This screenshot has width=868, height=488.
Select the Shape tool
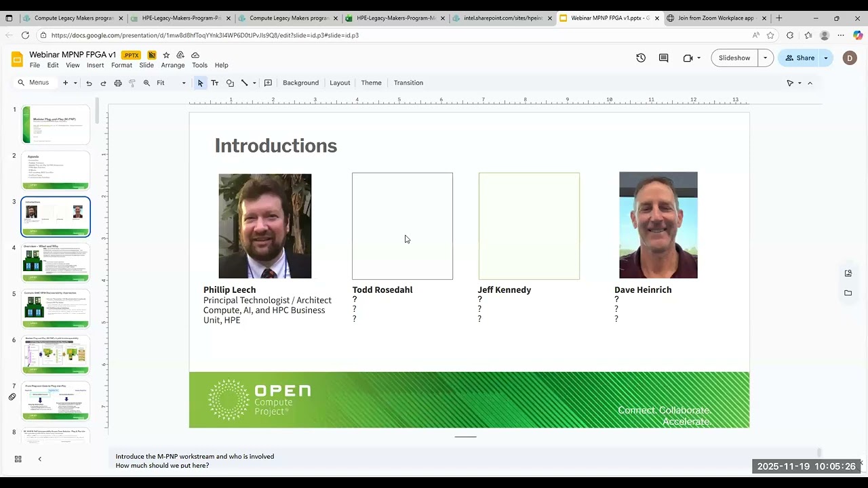pos(230,83)
